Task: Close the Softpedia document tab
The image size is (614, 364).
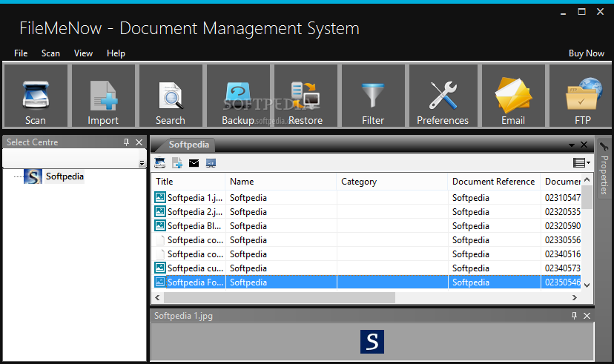Action: (584, 145)
